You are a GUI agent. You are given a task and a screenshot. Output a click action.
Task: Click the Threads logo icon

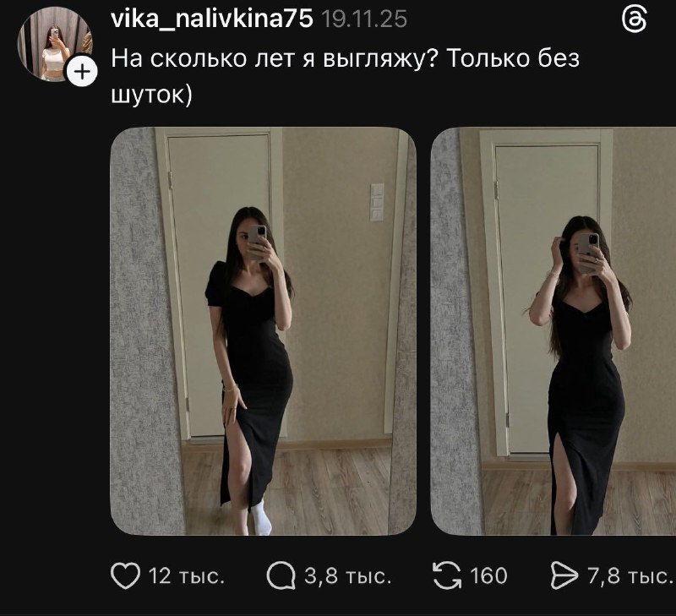(x=633, y=19)
